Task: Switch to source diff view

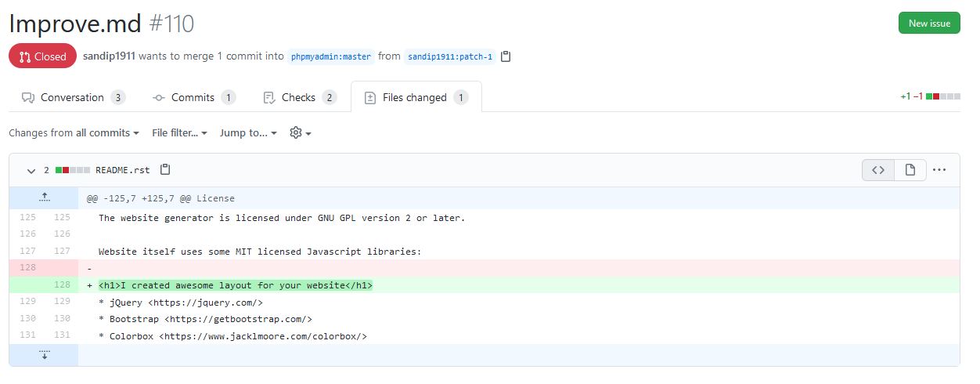Action: [x=878, y=170]
